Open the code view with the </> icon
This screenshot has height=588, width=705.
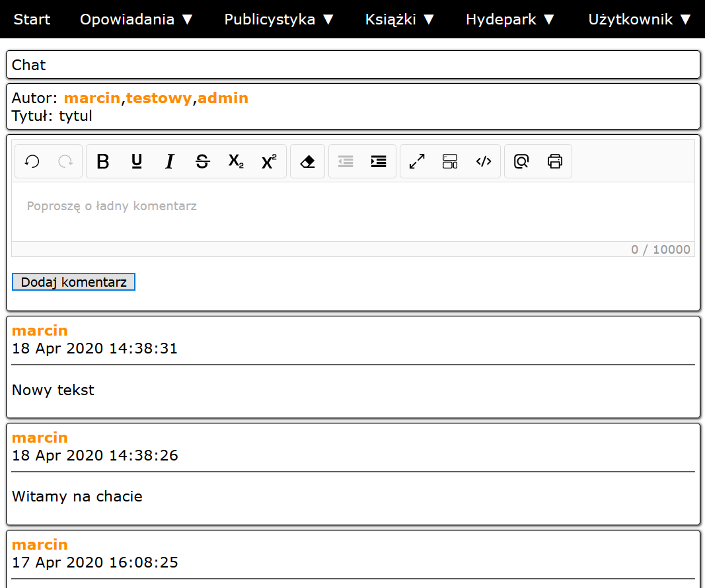(484, 162)
